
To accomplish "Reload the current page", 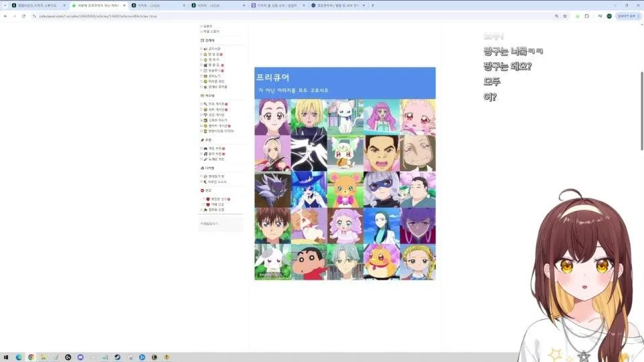I will tap(24, 16).
